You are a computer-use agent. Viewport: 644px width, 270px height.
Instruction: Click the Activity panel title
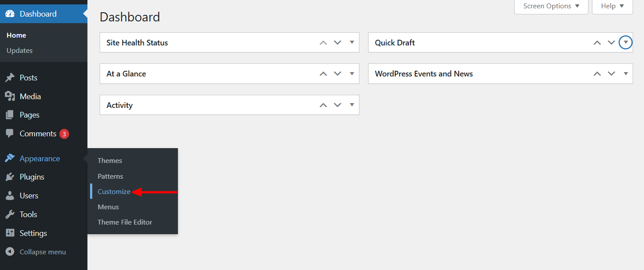[x=119, y=105]
